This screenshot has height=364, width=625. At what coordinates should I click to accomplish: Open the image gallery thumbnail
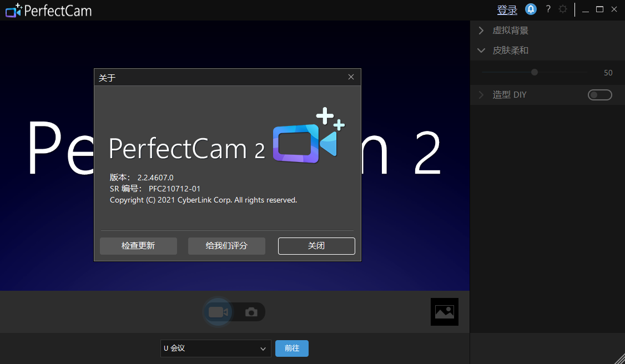pos(445,312)
